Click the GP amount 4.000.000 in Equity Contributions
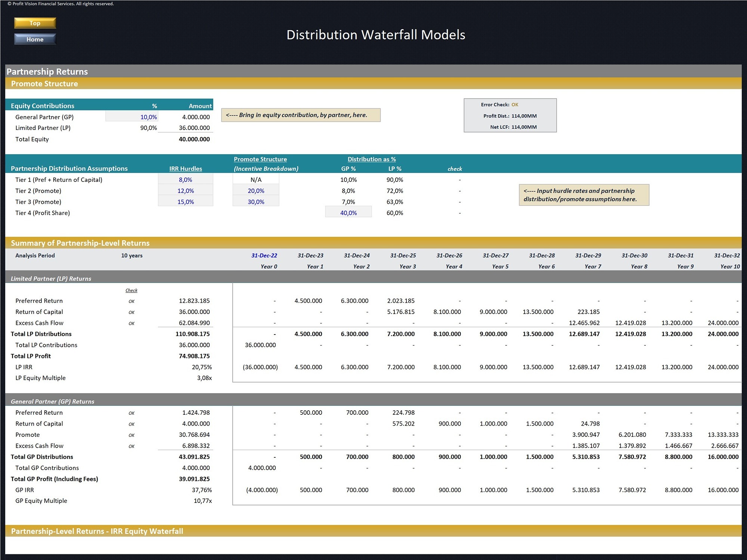 (x=196, y=117)
